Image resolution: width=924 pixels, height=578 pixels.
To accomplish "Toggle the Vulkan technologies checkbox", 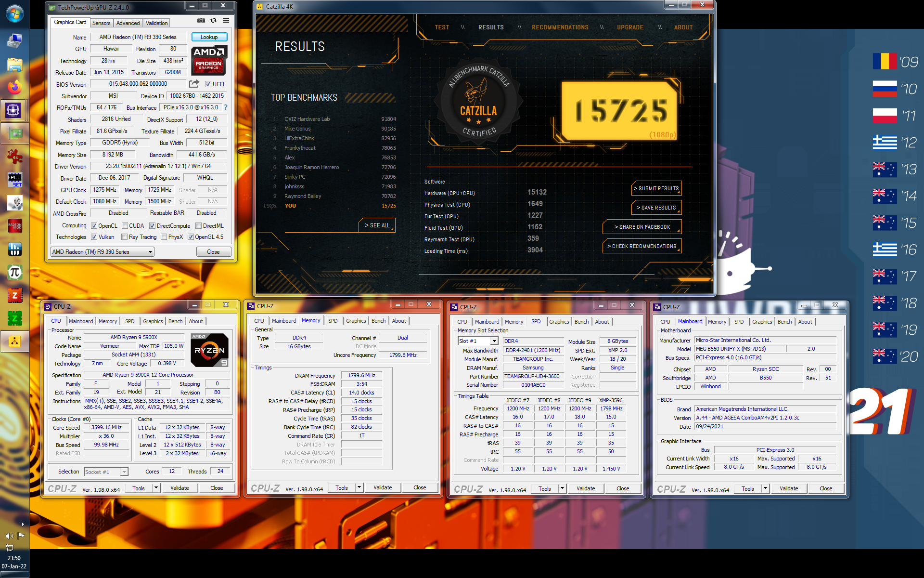I will coord(94,236).
